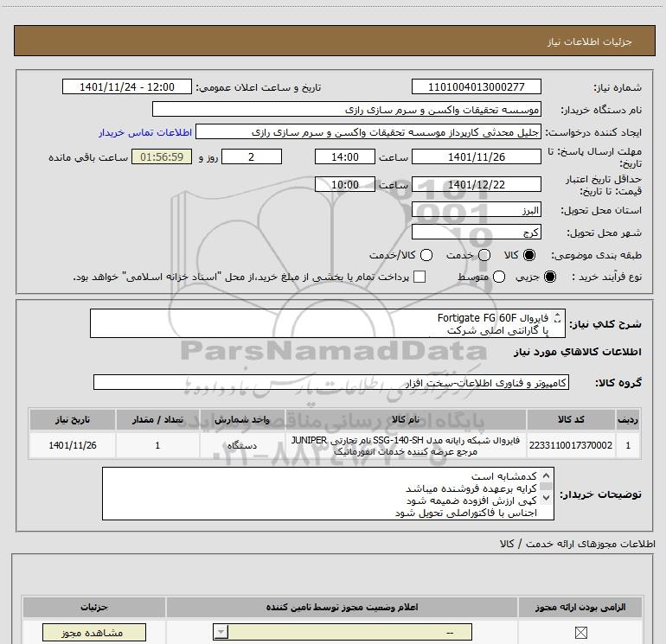Toggle the required license checkbox
The height and width of the screenshot is (644, 666).
click(x=580, y=633)
